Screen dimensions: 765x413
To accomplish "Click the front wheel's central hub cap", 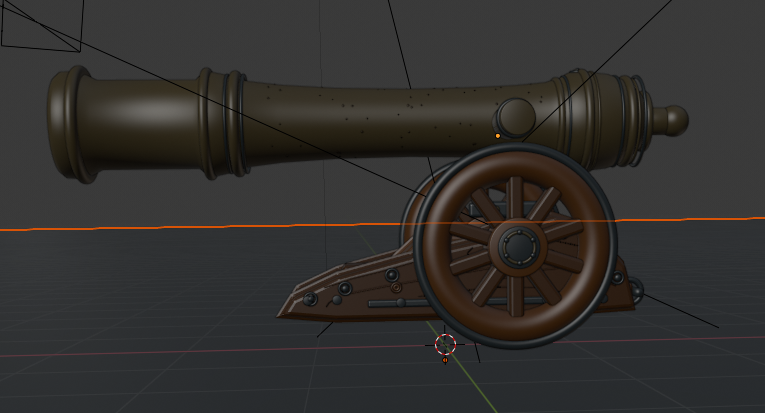I will [x=520, y=247].
